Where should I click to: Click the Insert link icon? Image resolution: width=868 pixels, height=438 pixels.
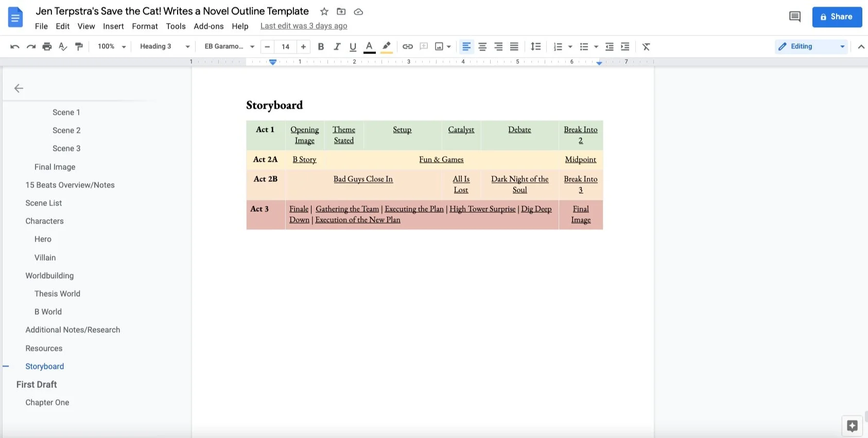tap(408, 46)
